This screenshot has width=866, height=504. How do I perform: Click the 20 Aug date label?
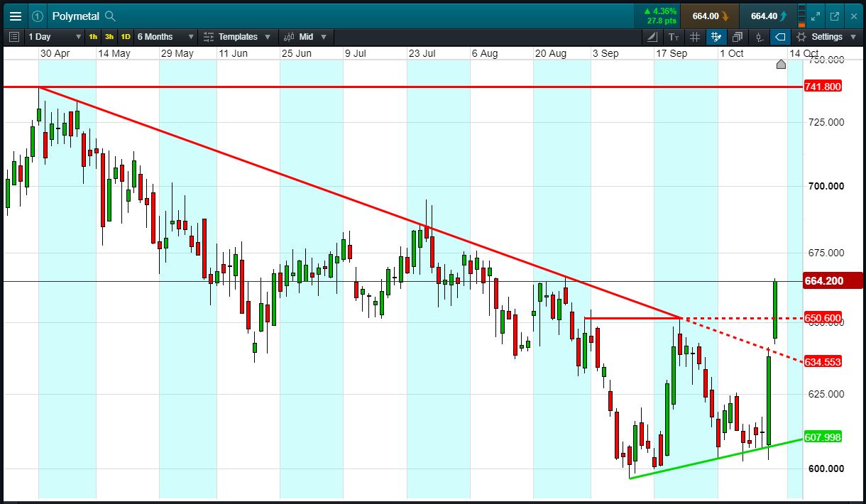click(550, 53)
